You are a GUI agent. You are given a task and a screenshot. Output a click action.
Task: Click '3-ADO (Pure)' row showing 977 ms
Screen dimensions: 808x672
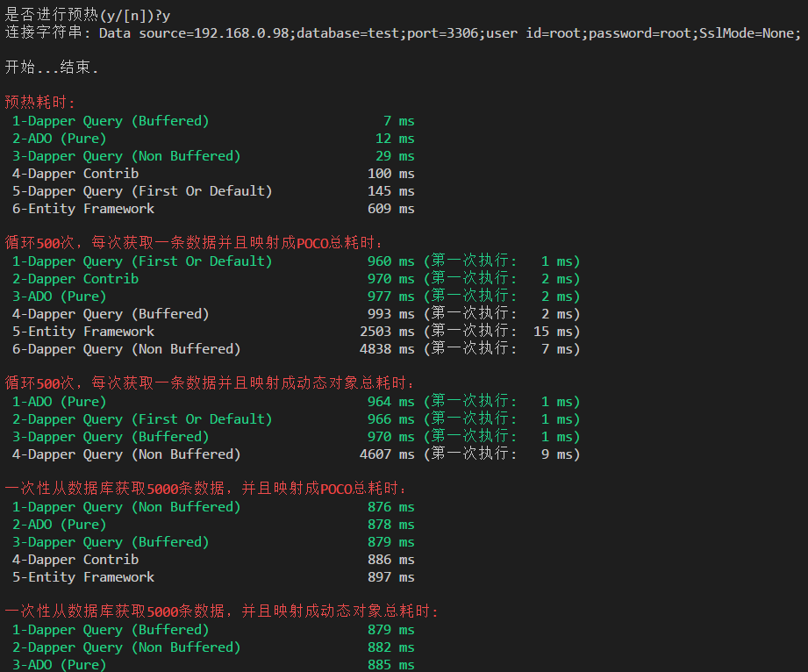pyautogui.click(x=297, y=297)
